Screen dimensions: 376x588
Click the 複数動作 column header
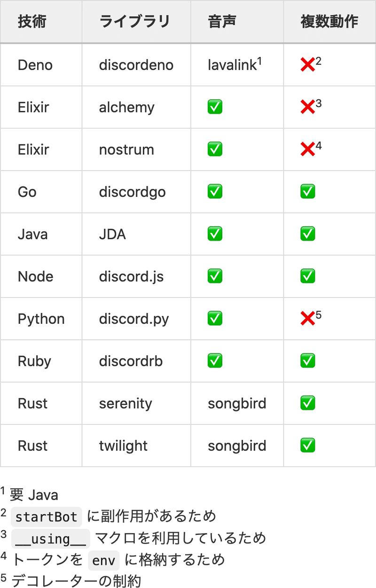pos(329,22)
